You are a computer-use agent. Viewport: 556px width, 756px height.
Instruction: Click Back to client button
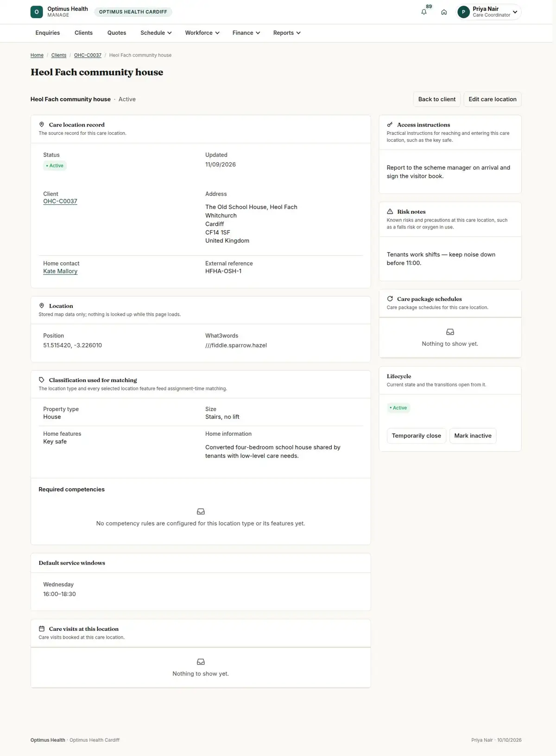437,99
